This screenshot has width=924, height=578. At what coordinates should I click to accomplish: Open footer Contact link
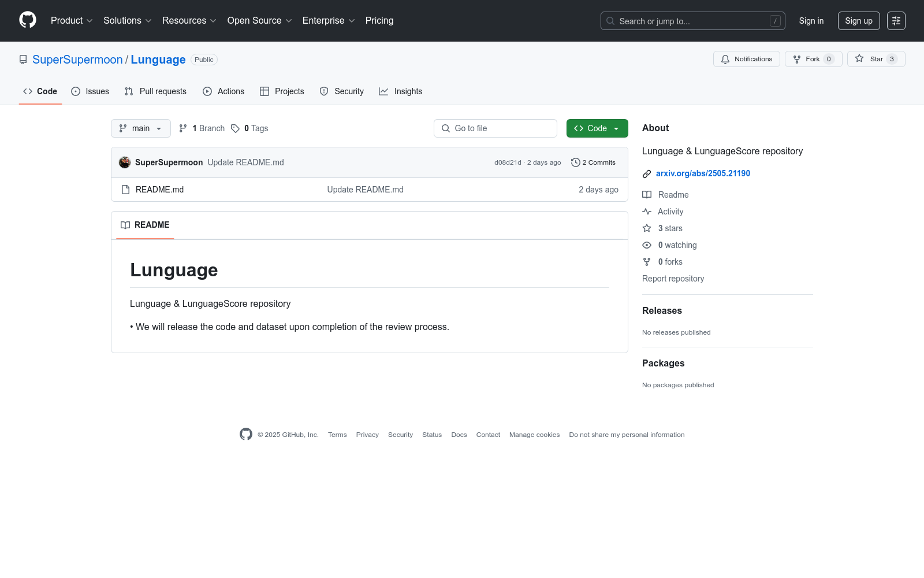point(488,435)
